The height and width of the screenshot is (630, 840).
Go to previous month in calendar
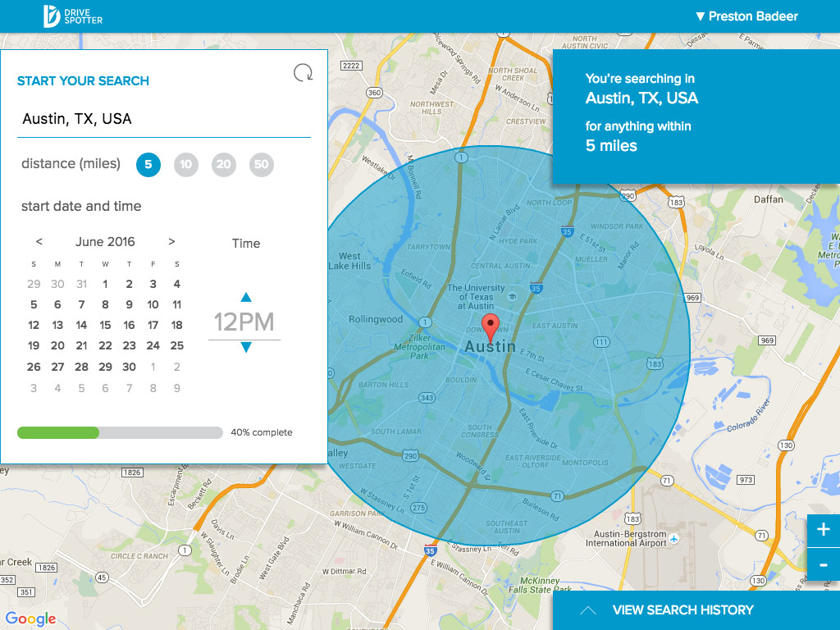tap(39, 242)
